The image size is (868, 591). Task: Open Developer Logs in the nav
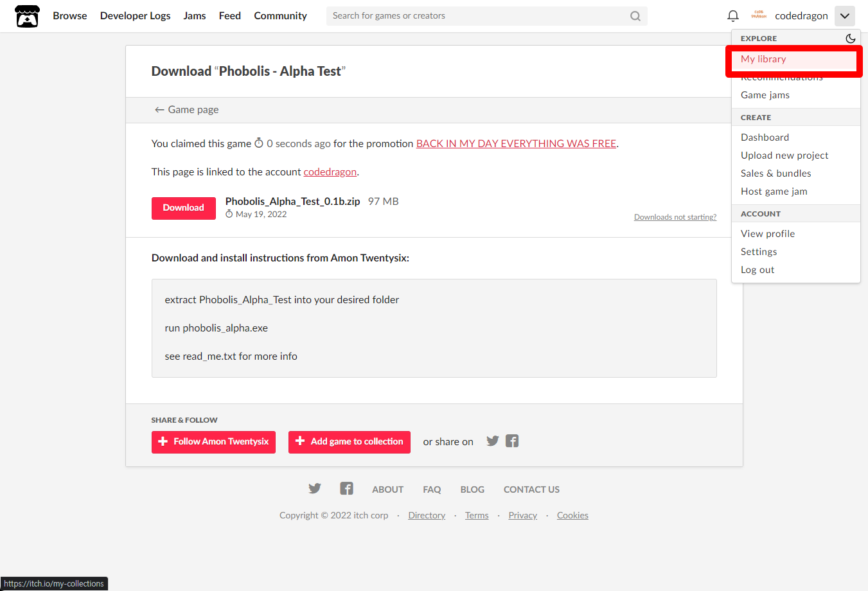136,15
